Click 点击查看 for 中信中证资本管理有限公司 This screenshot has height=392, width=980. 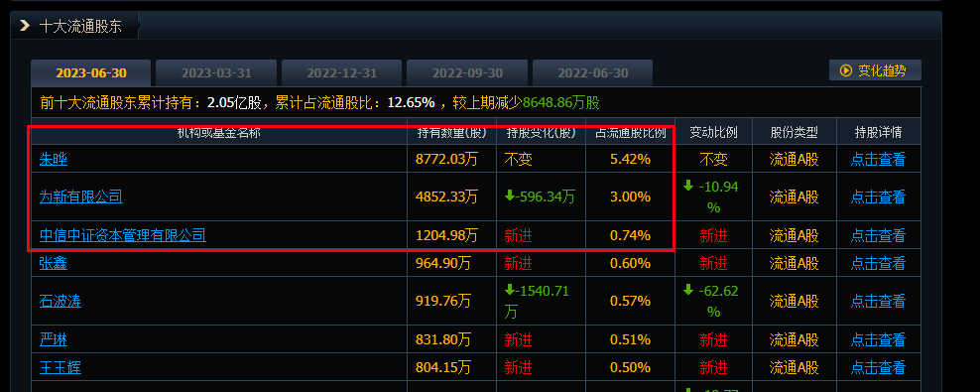(878, 236)
